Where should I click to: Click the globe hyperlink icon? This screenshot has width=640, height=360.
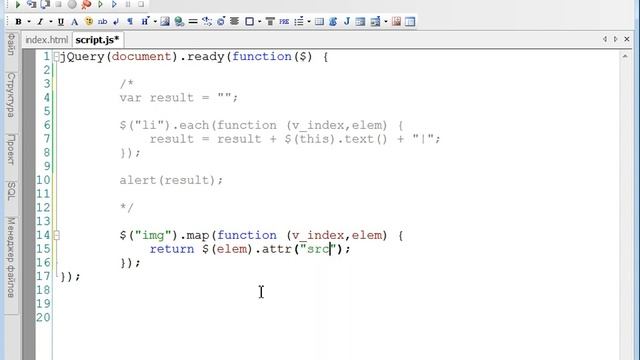(179, 22)
